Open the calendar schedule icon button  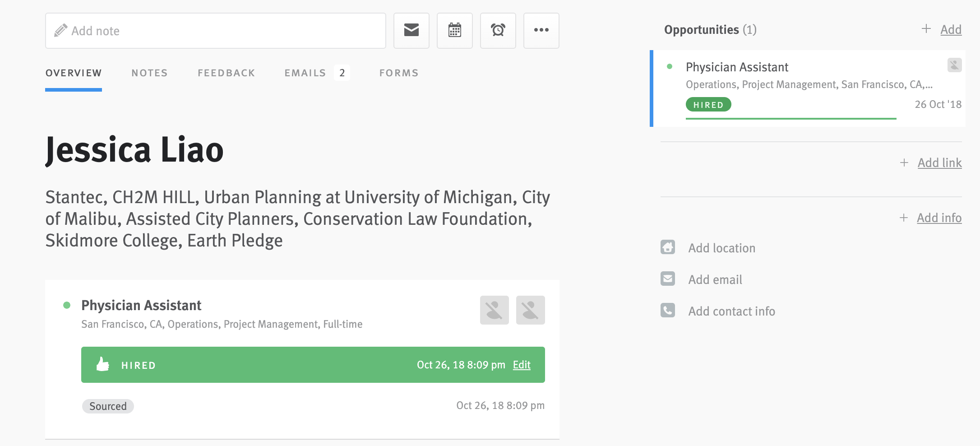(x=454, y=30)
